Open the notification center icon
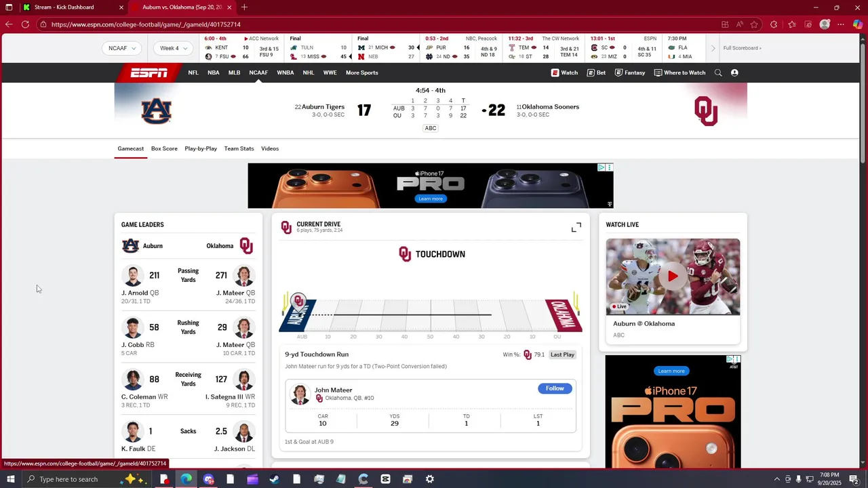Viewport: 868px width, 488px height. (854, 479)
